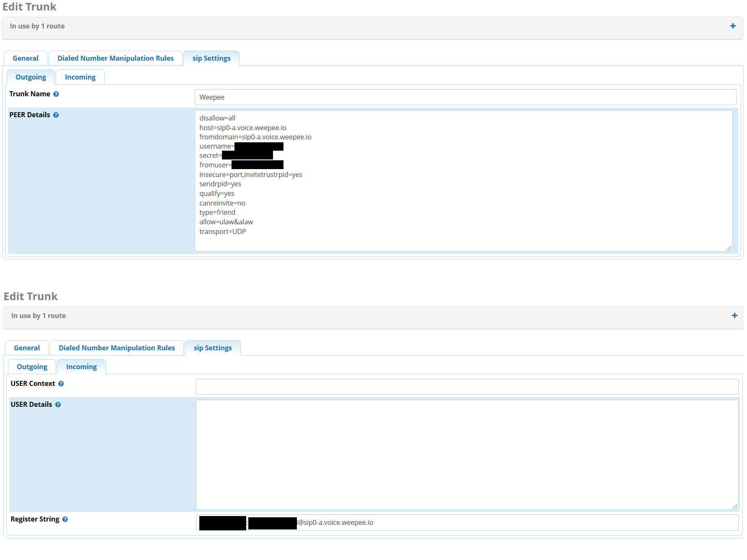Select Outgoing sub-tab in top panel
This screenshot has width=747, height=560.
click(x=31, y=77)
